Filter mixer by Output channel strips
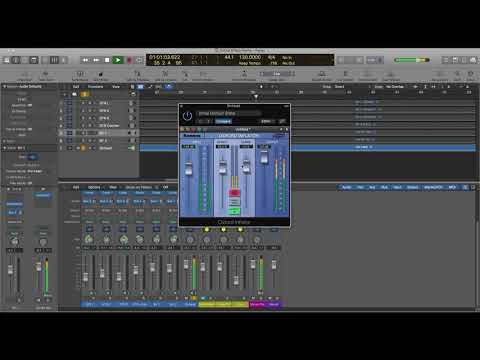 tap(413, 187)
